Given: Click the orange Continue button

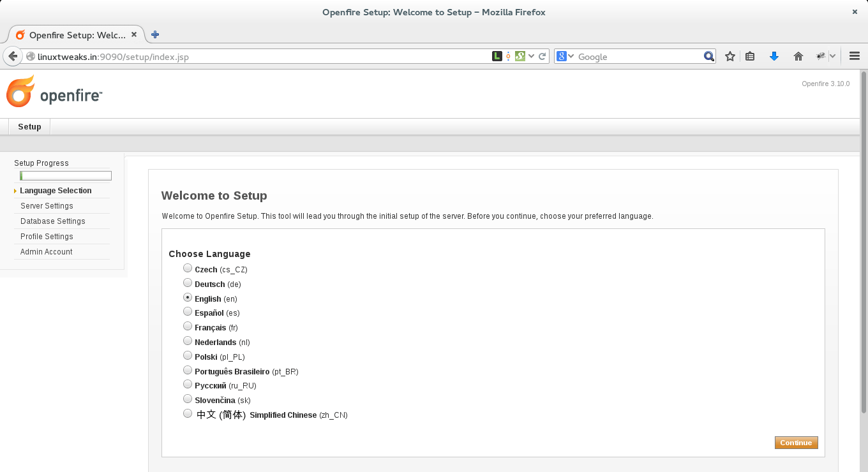Looking at the screenshot, I should click(796, 443).
